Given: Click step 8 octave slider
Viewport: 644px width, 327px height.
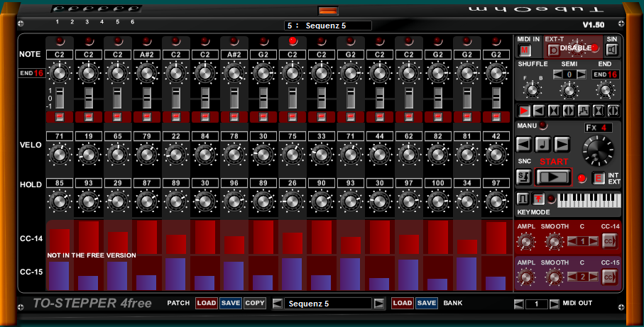Looking at the screenshot, I should click(263, 99).
